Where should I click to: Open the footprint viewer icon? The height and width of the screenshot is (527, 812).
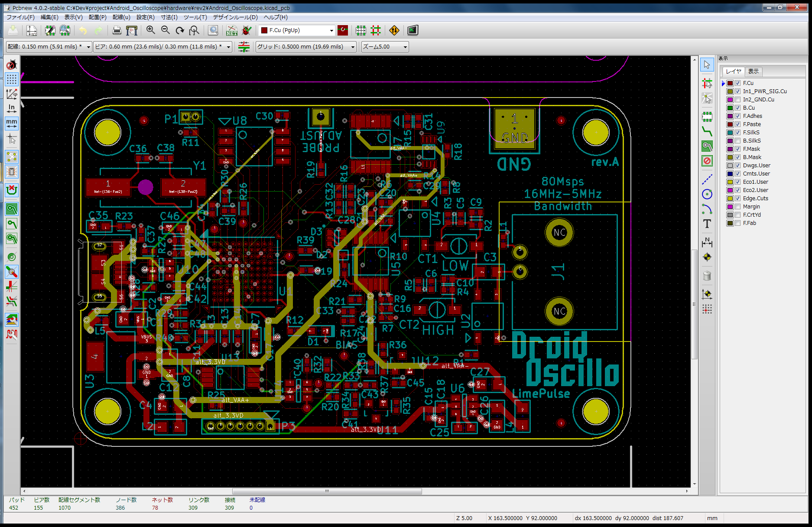pyautogui.click(x=65, y=30)
